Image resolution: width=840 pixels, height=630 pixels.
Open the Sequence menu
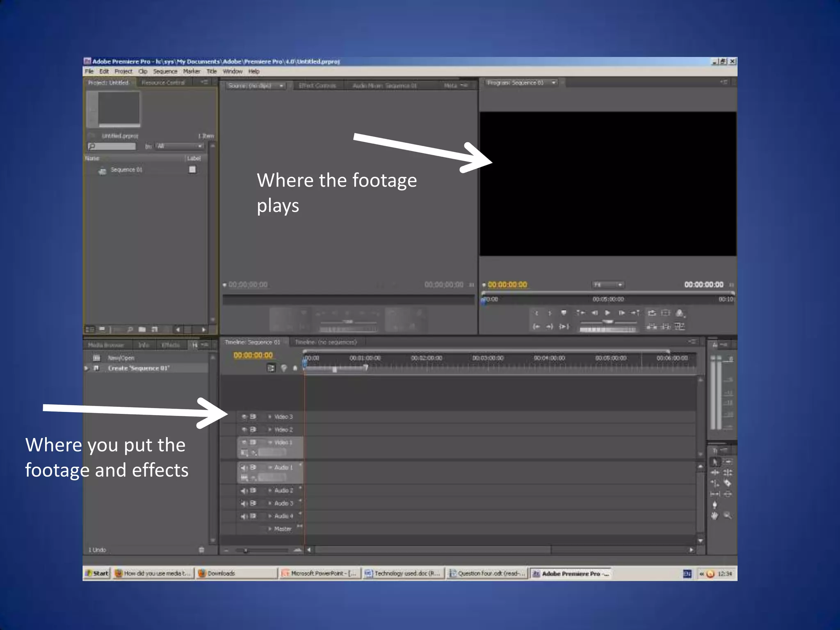tap(165, 71)
